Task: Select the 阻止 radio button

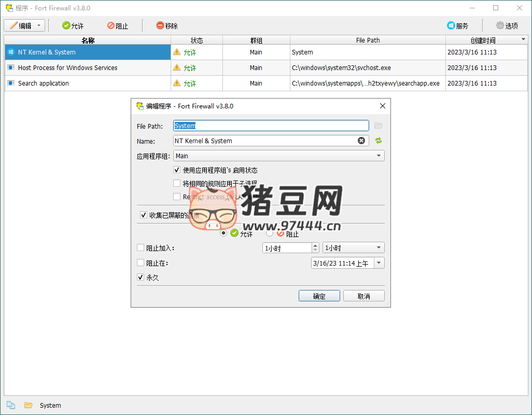Action: pos(269,233)
